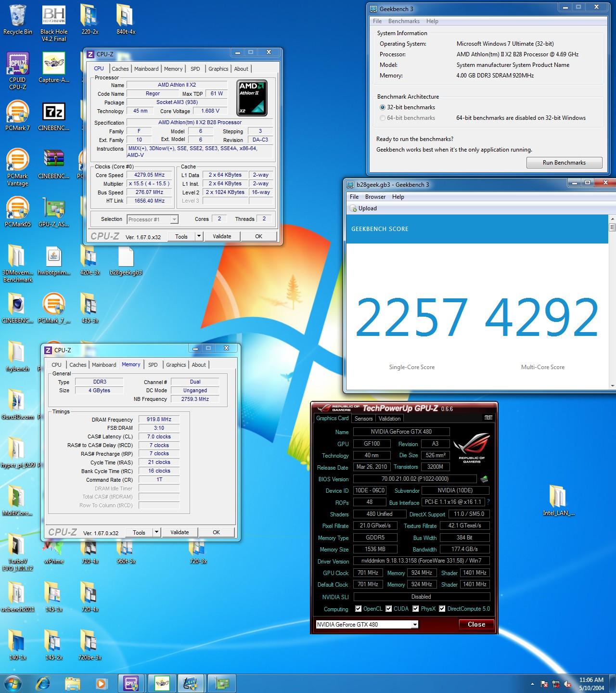Image resolution: width=616 pixels, height=693 pixels.
Task: Select 64-bit benchmarks radio button
Action: tap(383, 118)
